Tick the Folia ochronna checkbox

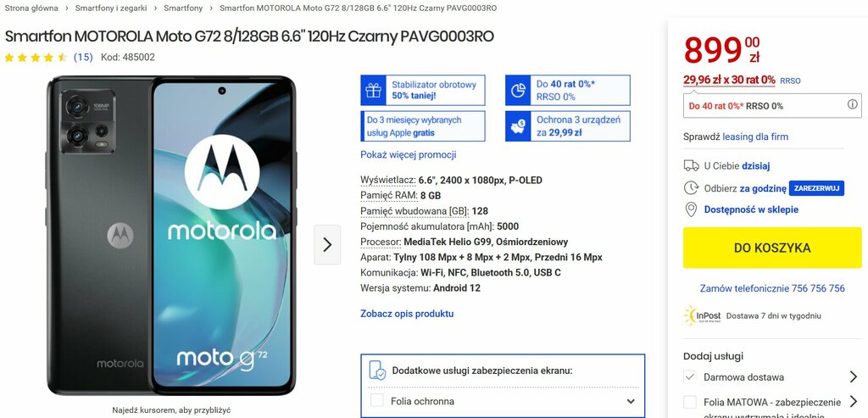[377, 401]
